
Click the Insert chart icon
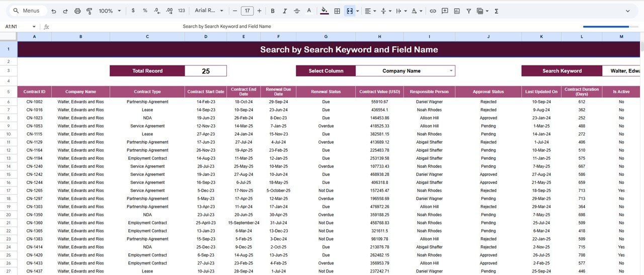coord(457,11)
